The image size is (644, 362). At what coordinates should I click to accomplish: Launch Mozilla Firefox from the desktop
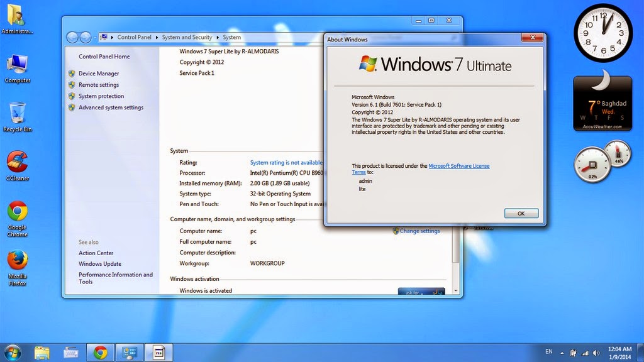point(17,268)
